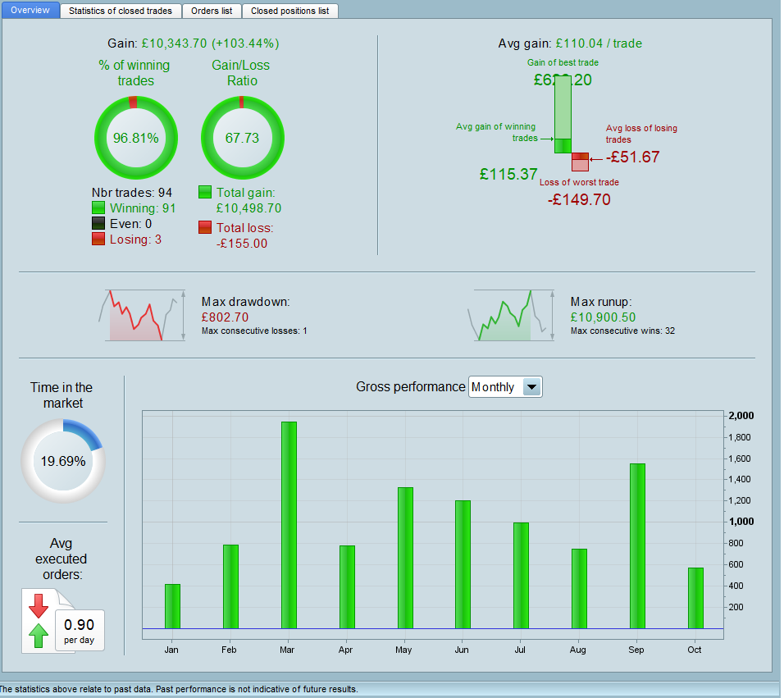Click Max consecutive losses: 1 text
Viewport: 784px width, 698px height.
coord(254,331)
